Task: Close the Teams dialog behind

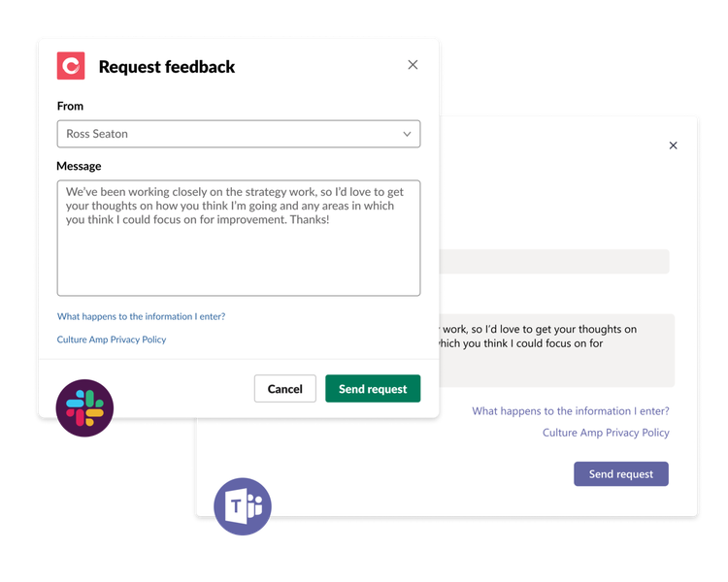Action: [674, 145]
